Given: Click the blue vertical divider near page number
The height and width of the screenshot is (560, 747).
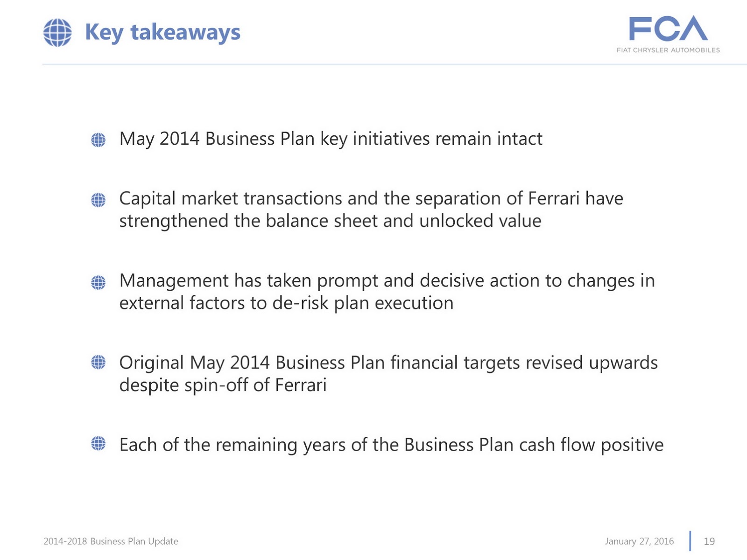Looking at the screenshot, I should (690, 541).
